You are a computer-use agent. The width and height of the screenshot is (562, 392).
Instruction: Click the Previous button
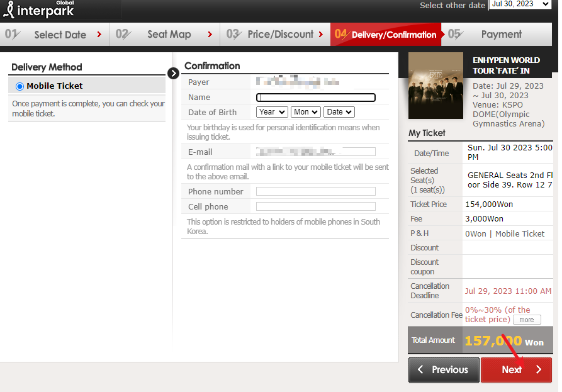(x=444, y=370)
